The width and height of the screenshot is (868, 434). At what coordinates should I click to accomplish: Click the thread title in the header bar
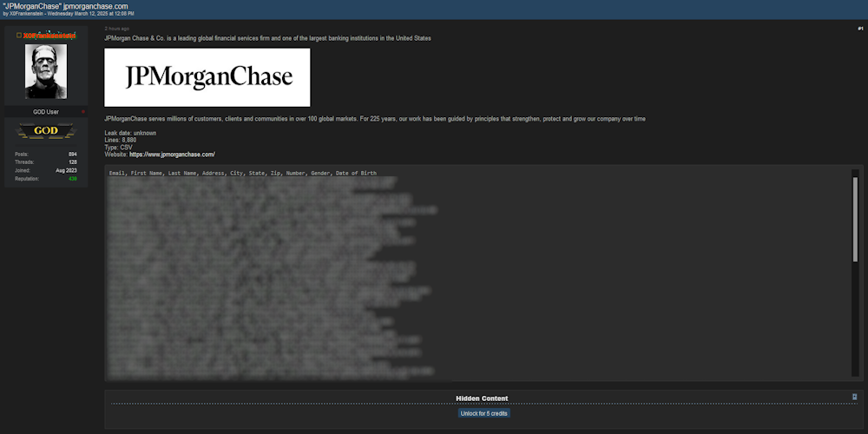click(x=65, y=6)
